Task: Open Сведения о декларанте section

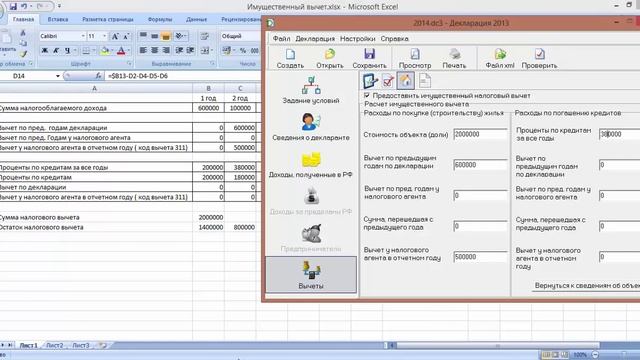Action: (x=311, y=127)
